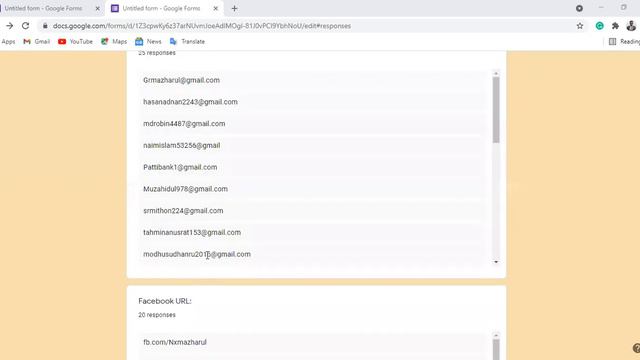
Task: Reload the Google Forms page
Action: (25, 26)
